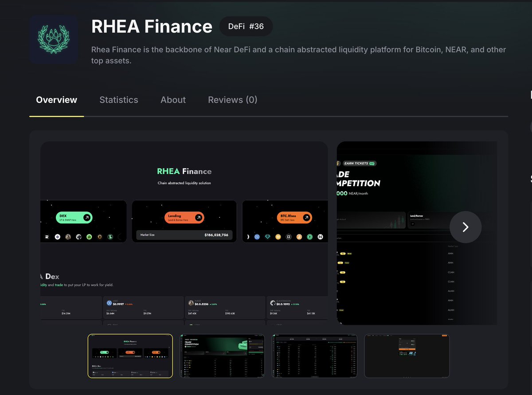Click the RHEA Finance laurel logo icon
This screenshot has height=395, width=532.
(x=53, y=39)
